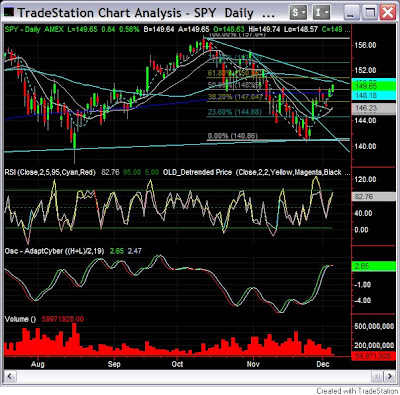400x395 pixels.
Task: Click the right scroll arrow of the horizontal scrollbar
Action: coord(390,377)
